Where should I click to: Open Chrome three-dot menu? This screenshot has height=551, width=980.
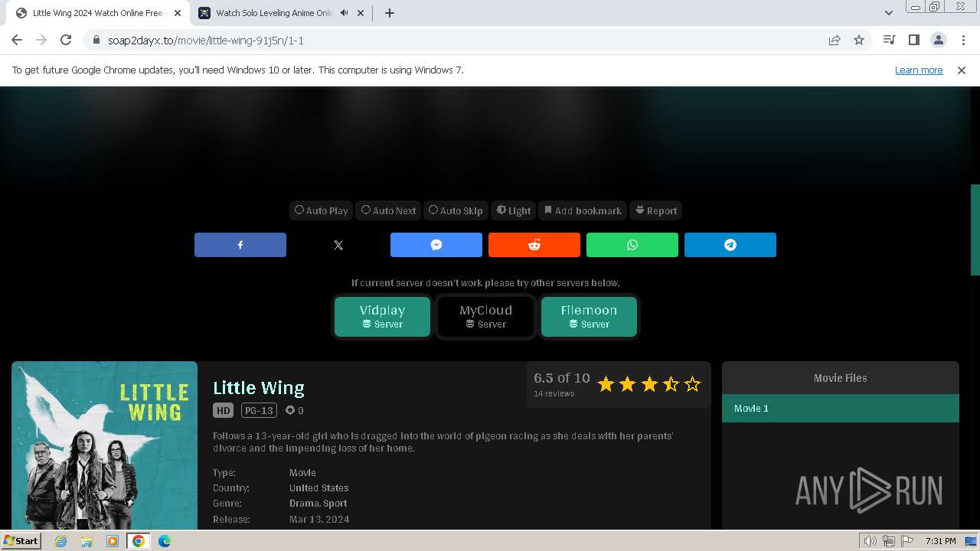(x=963, y=41)
